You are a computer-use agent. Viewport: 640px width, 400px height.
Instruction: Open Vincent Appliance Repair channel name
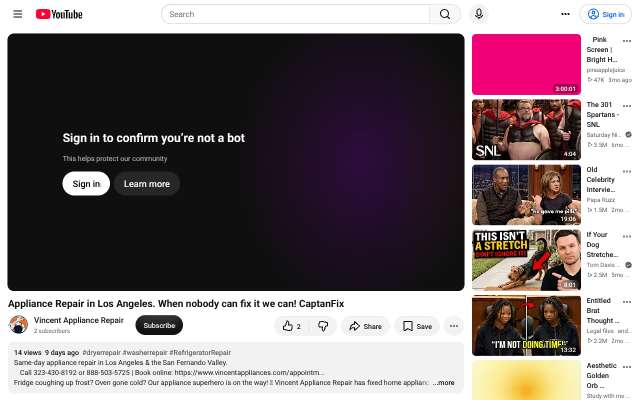coord(79,320)
